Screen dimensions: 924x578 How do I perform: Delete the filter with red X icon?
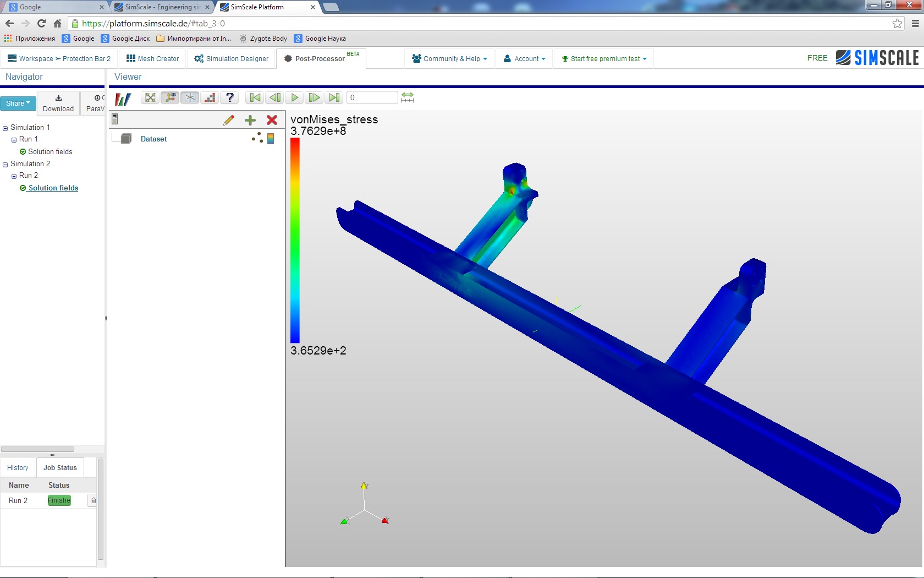tap(272, 120)
